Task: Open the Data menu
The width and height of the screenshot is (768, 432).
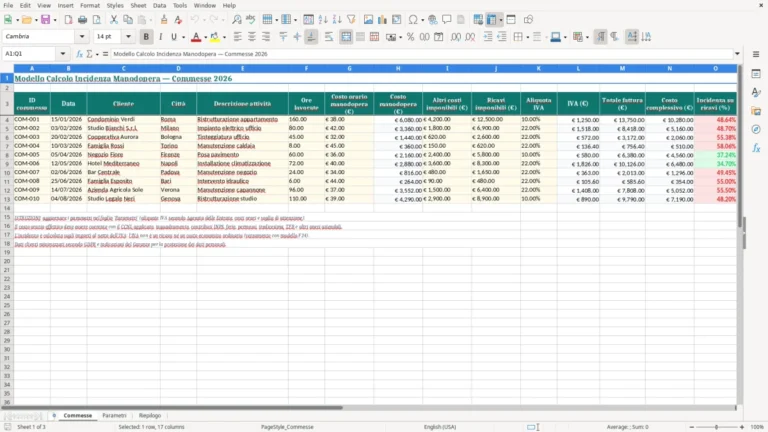Action: click(x=159, y=5)
